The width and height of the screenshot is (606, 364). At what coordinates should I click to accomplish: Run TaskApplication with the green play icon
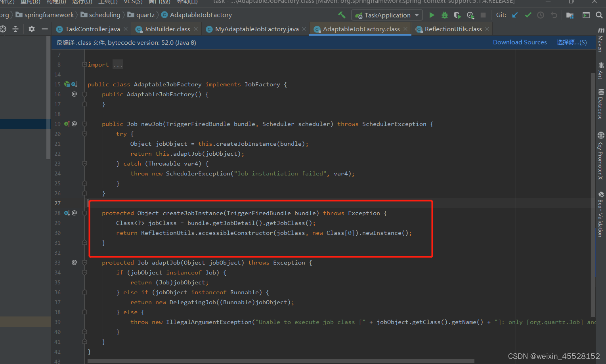click(432, 15)
